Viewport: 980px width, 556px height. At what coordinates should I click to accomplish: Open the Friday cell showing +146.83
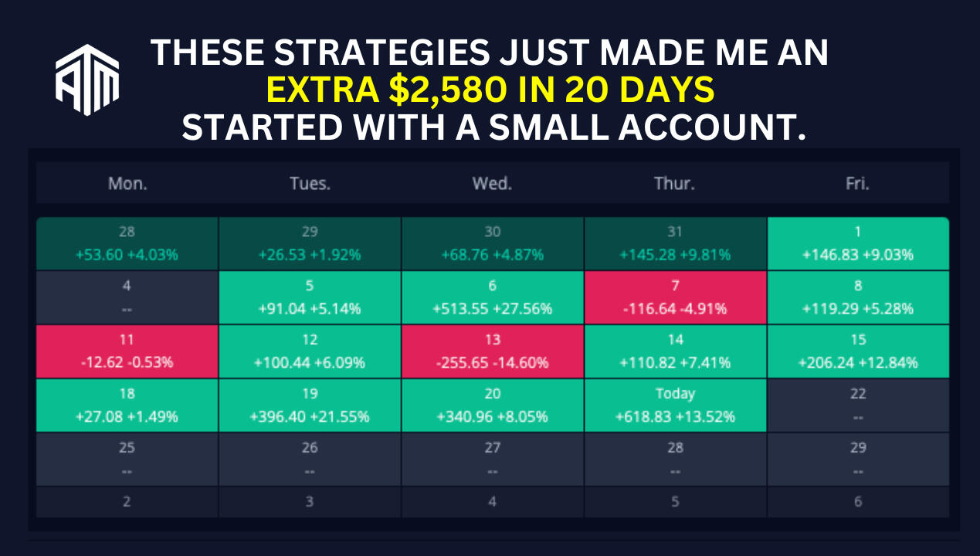point(857,243)
